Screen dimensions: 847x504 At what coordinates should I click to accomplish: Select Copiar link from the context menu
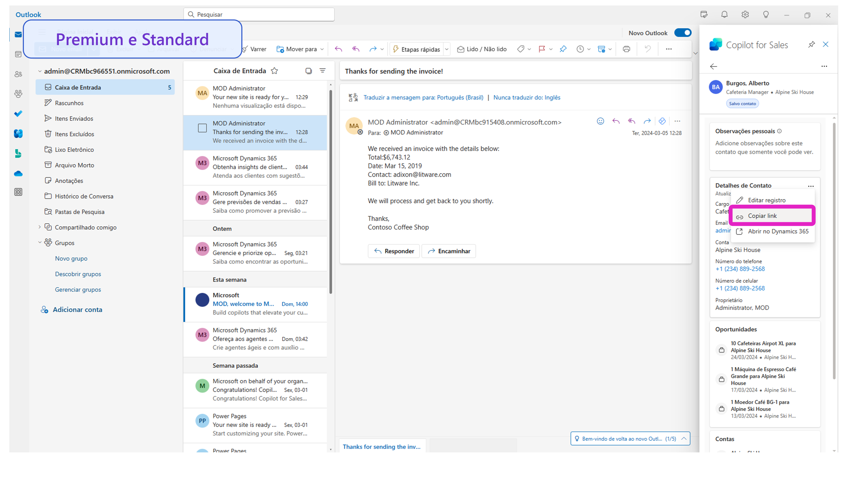762,216
